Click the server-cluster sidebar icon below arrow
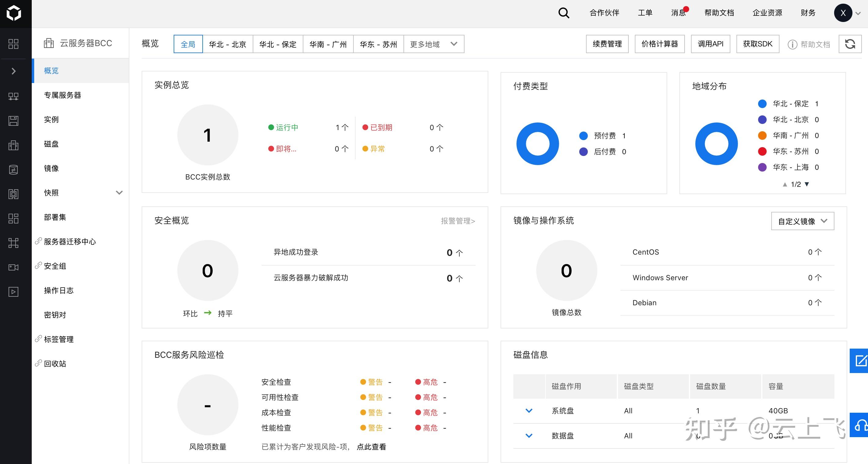The image size is (868, 464). click(x=13, y=96)
